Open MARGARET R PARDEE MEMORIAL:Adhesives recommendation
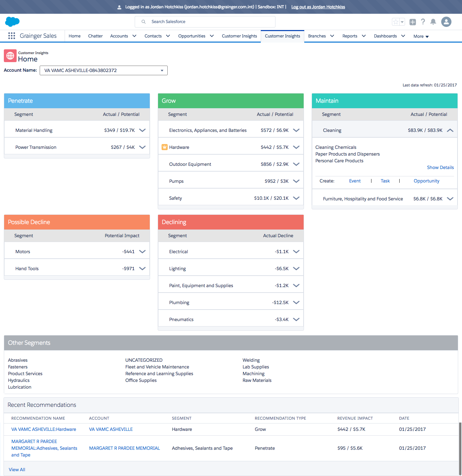Viewport: 462px width, 476px height. click(x=44, y=448)
